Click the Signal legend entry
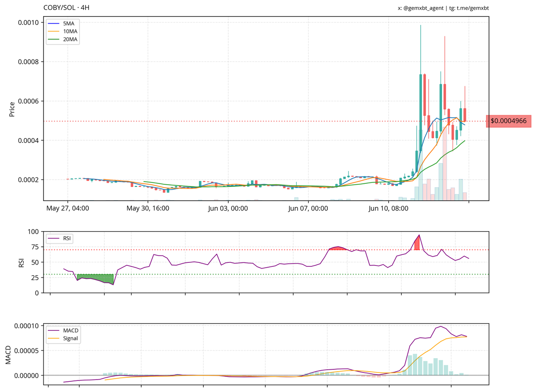This screenshot has width=533, height=392. coord(63,338)
